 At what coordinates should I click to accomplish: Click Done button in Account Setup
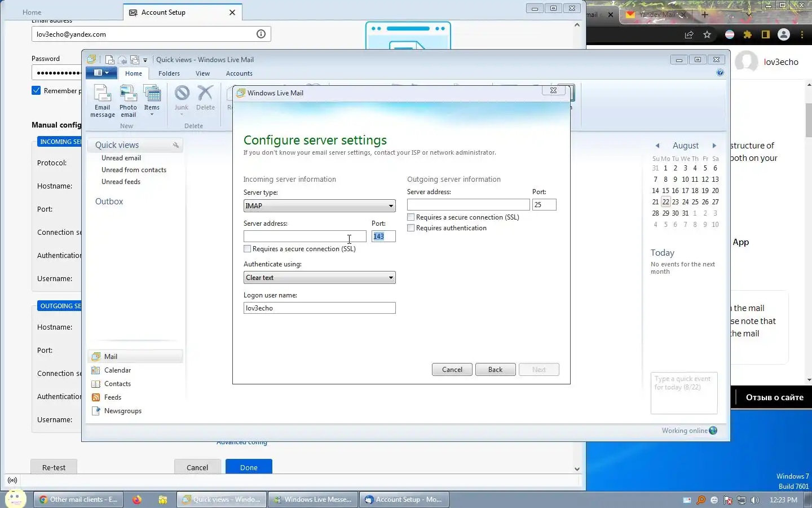(249, 467)
